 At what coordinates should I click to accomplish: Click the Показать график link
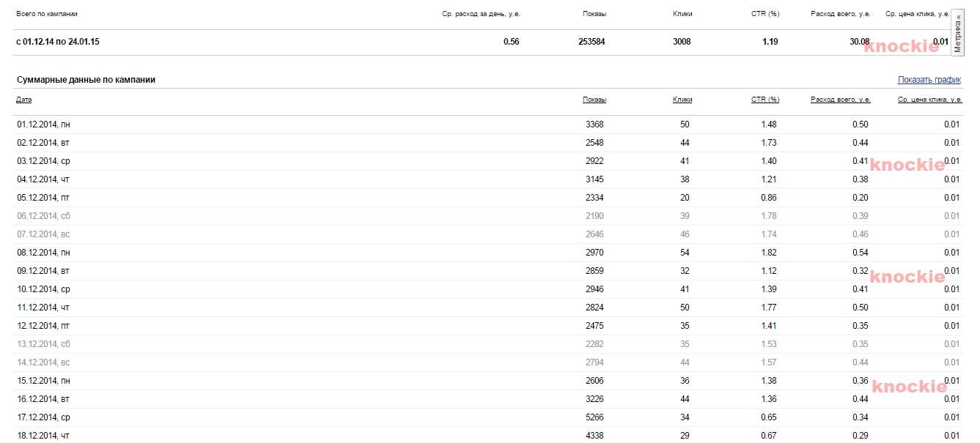click(x=929, y=80)
